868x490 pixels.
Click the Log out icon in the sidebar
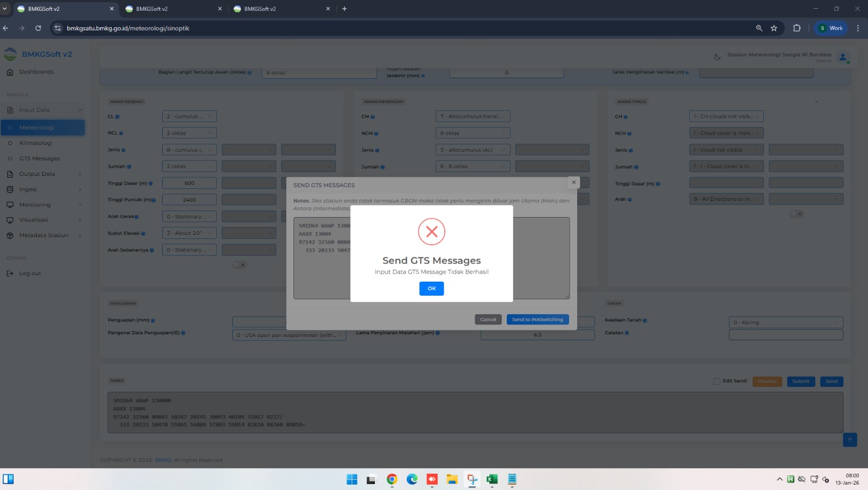point(10,273)
